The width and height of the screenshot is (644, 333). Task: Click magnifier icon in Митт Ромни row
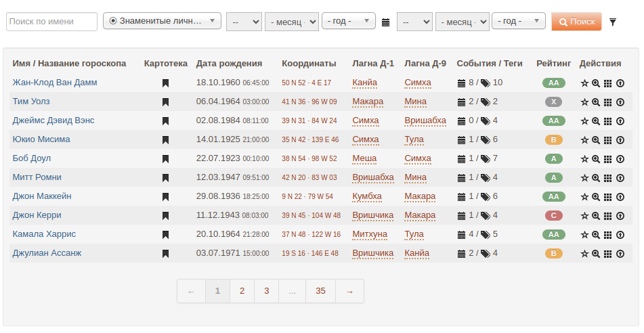[x=596, y=178]
